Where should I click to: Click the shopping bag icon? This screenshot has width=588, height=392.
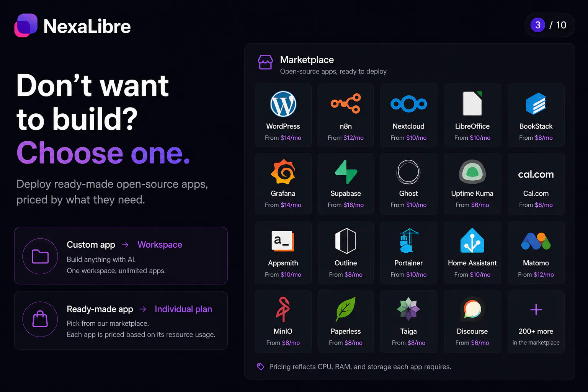[40, 319]
